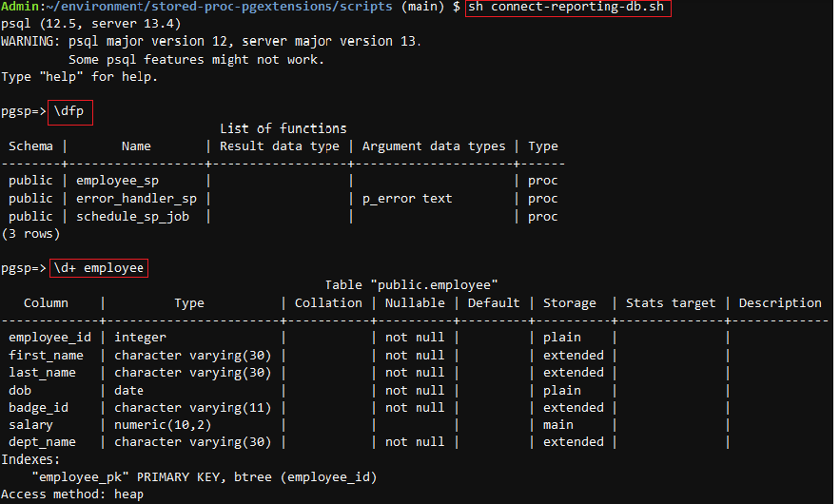The width and height of the screenshot is (840, 504).
Task: Click the '\d+ employee' command
Action: tap(99, 268)
